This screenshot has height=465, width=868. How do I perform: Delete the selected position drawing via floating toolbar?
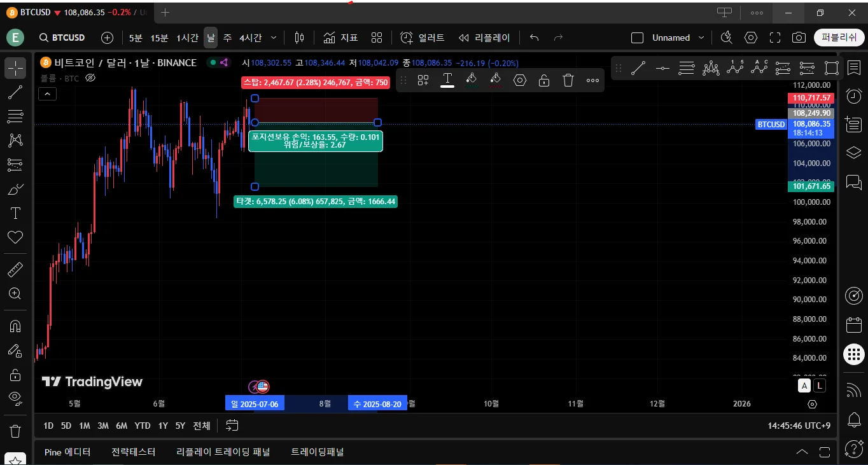pos(568,80)
